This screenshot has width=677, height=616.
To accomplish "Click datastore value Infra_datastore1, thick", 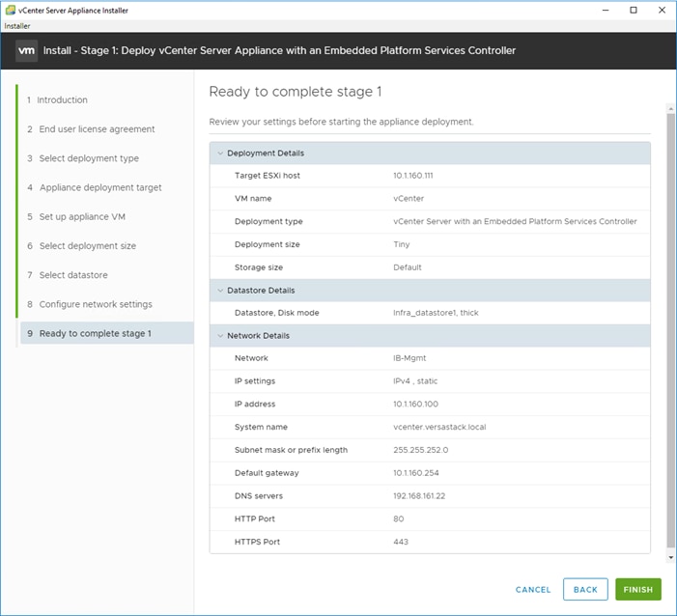I will 436,313.
